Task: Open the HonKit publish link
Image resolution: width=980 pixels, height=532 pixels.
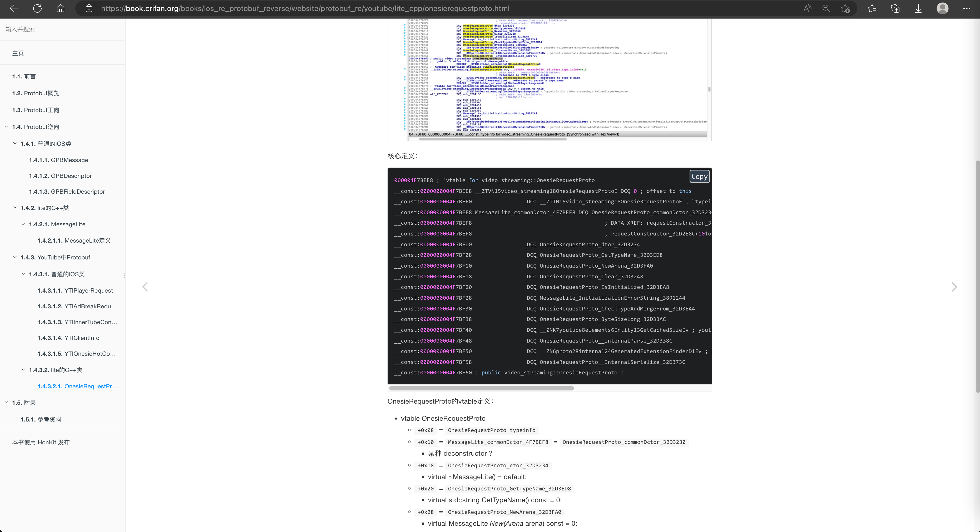Action: [x=41, y=442]
